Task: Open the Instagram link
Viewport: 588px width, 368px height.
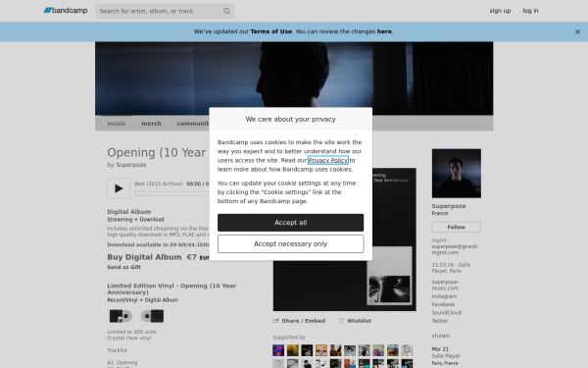Action: tap(444, 296)
